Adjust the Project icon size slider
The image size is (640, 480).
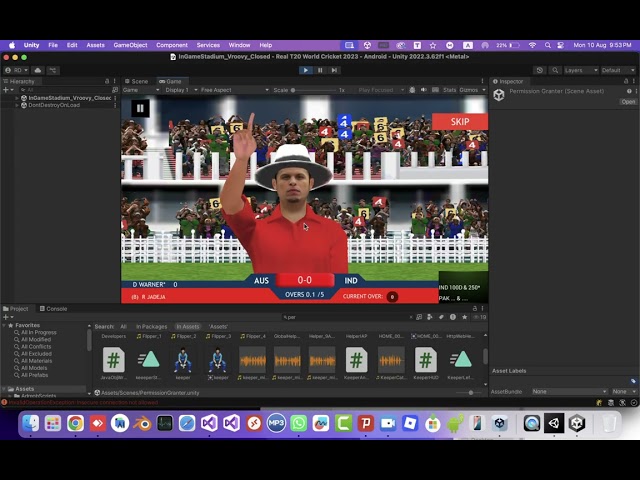(470, 393)
